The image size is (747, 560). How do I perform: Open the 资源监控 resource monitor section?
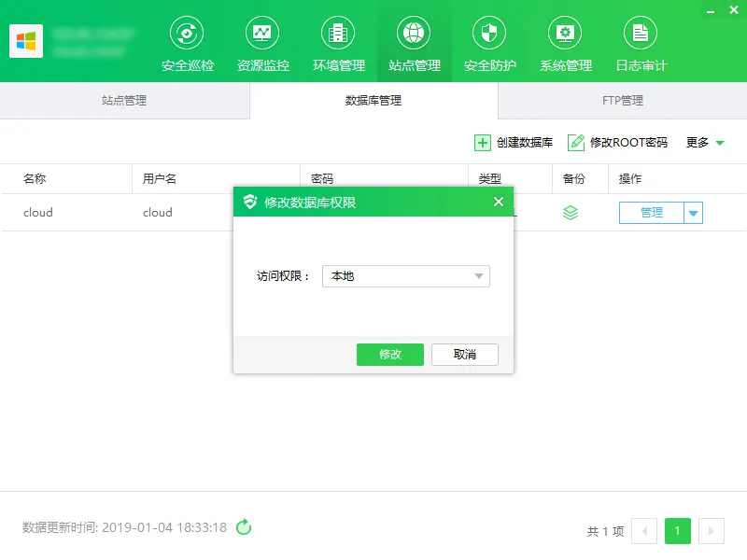tap(263, 44)
